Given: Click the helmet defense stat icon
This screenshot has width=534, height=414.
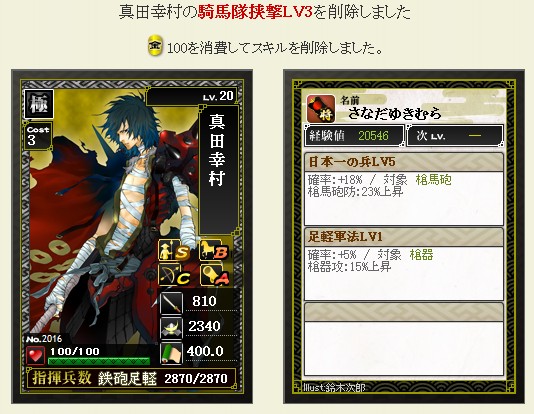Looking at the screenshot, I should click(x=171, y=328).
